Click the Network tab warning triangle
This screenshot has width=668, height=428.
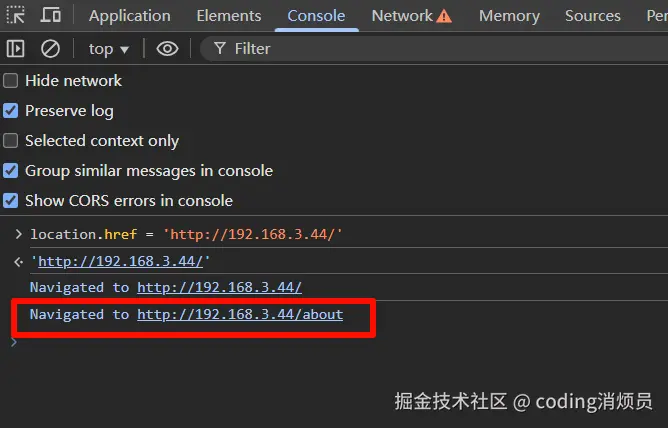coord(444,16)
